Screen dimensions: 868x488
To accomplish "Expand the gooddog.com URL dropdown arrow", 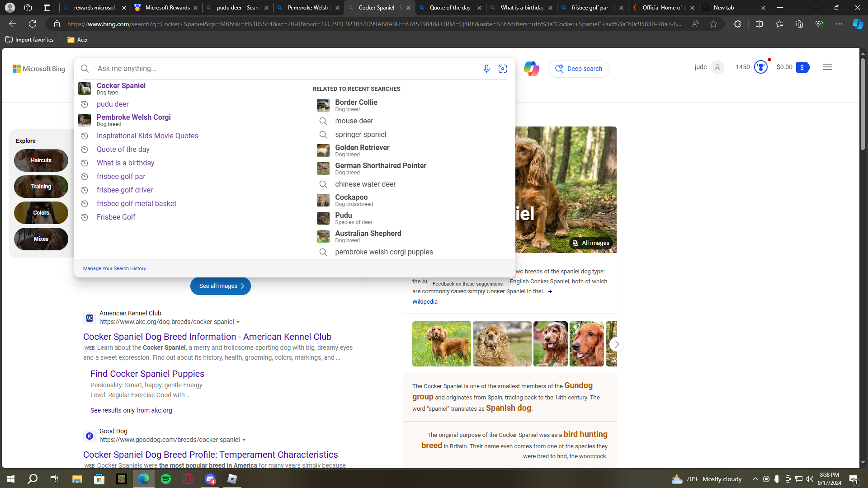I will (x=244, y=440).
